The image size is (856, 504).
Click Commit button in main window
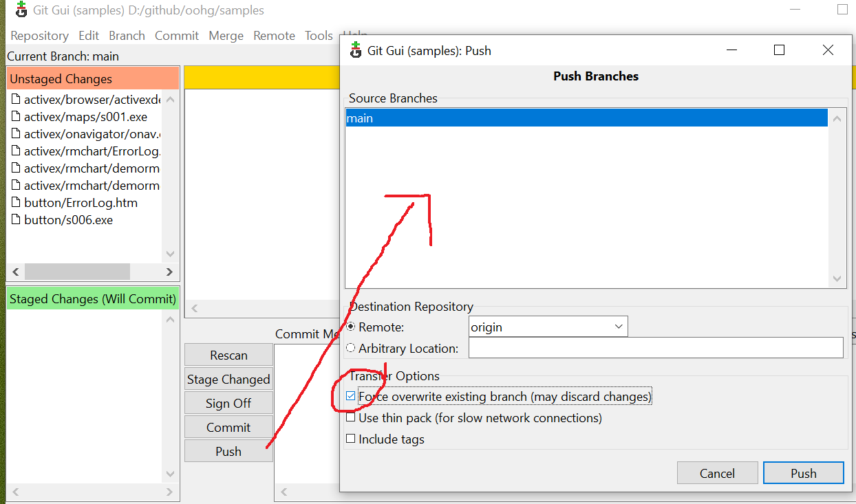pyautogui.click(x=228, y=428)
